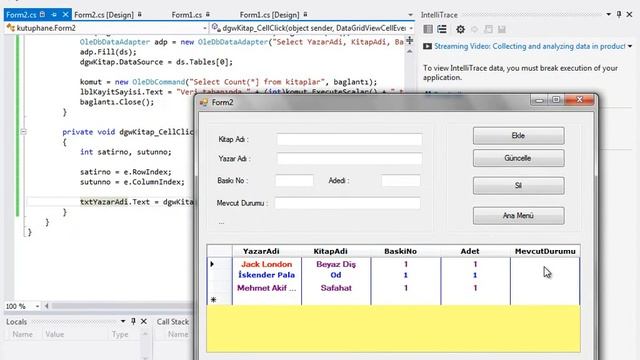The width and height of the screenshot is (640, 360).
Task: Open Locals panel options dropdown
Action: click(123, 322)
